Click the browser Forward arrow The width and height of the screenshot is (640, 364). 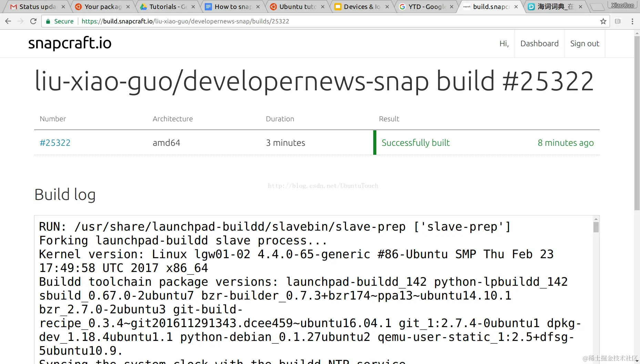pos(21,21)
